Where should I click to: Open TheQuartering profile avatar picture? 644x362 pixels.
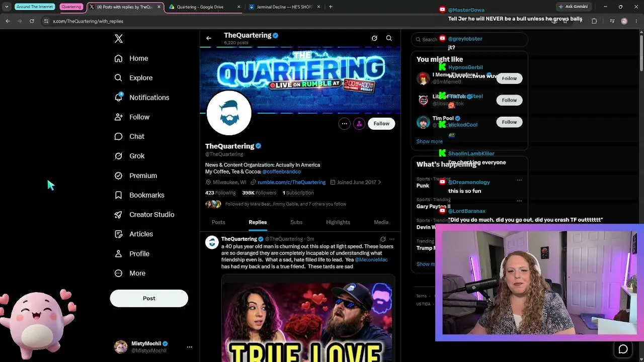click(229, 113)
